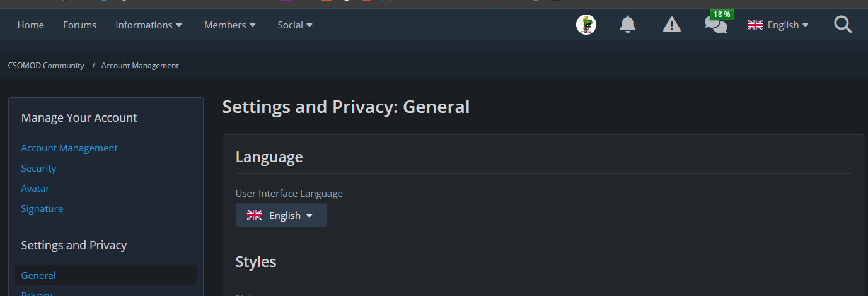Image resolution: width=868 pixels, height=296 pixels.
Task: Click the warning triangle icon
Action: [x=671, y=25]
